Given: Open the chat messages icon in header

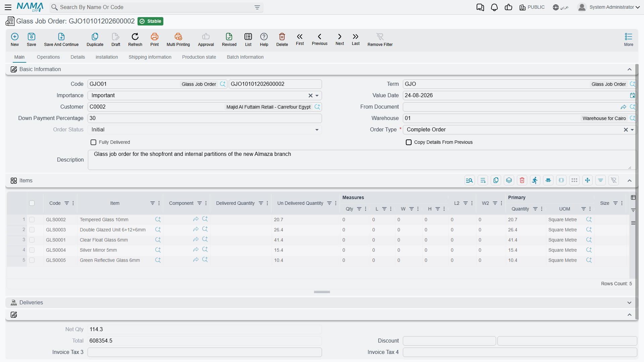Looking at the screenshot, I should click(x=480, y=7).
